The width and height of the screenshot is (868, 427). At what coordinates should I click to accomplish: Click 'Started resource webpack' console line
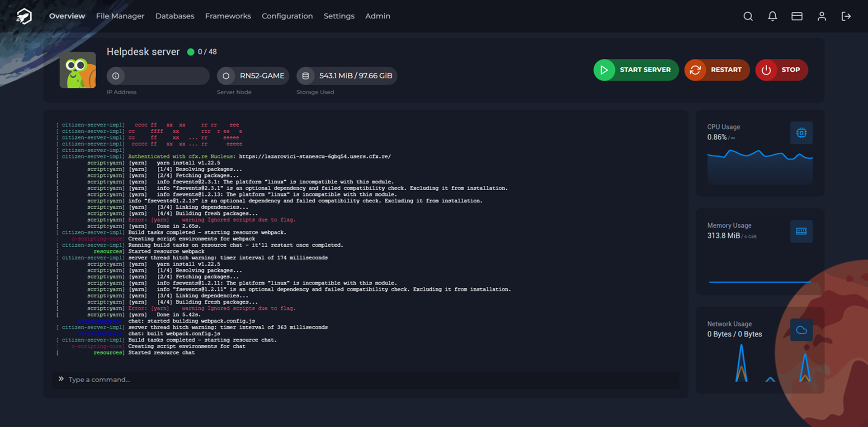click(166, 251)
